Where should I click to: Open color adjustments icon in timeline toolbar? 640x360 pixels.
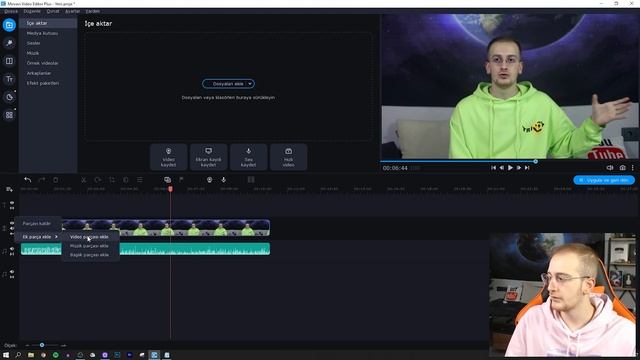pos(126,180)
